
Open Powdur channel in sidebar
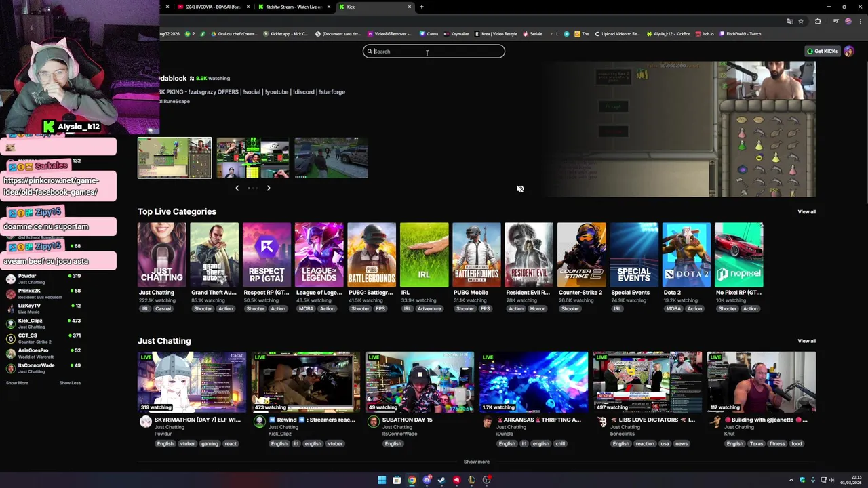coord(43,279)
